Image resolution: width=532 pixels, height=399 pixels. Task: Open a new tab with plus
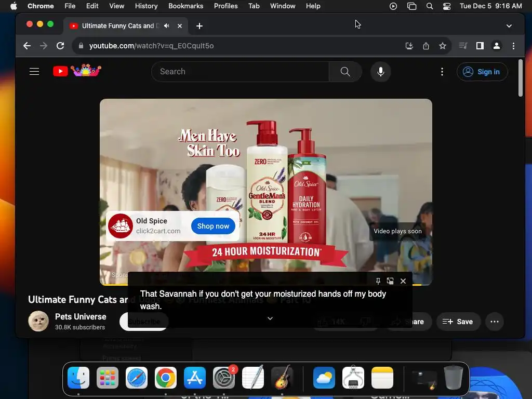point(199,26)
